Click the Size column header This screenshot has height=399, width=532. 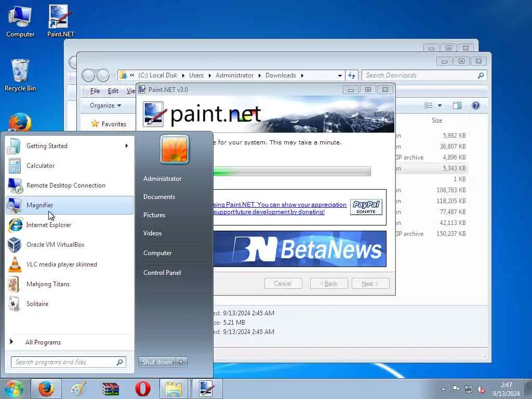(436, 121)
